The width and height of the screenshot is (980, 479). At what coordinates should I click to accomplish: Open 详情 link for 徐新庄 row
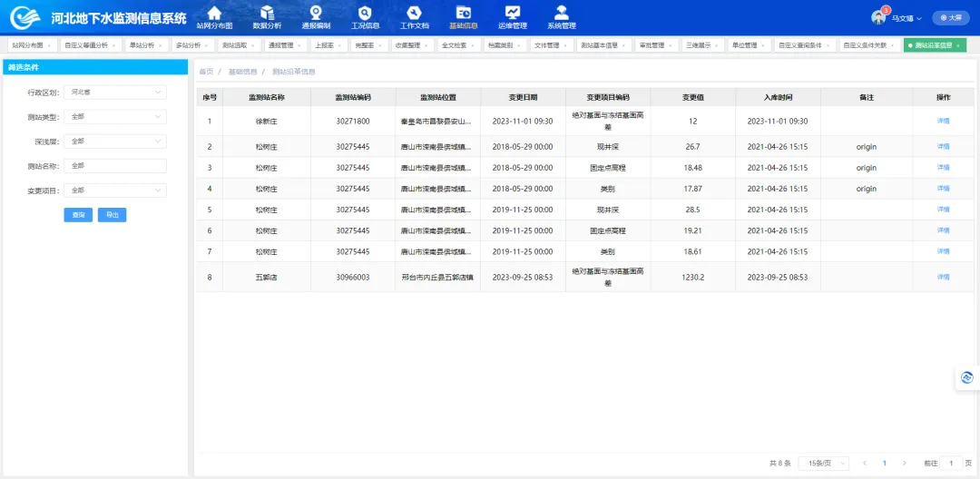click(x=943, y=121)
